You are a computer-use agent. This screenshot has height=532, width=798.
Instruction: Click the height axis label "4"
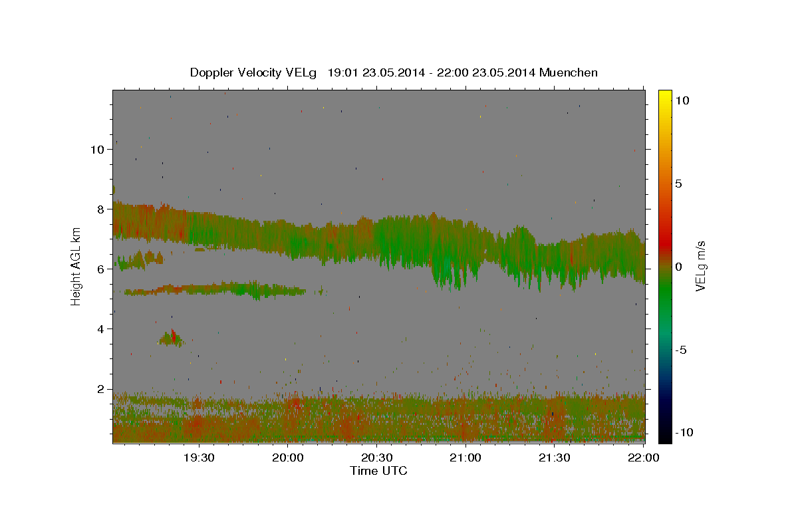point(101,329)
